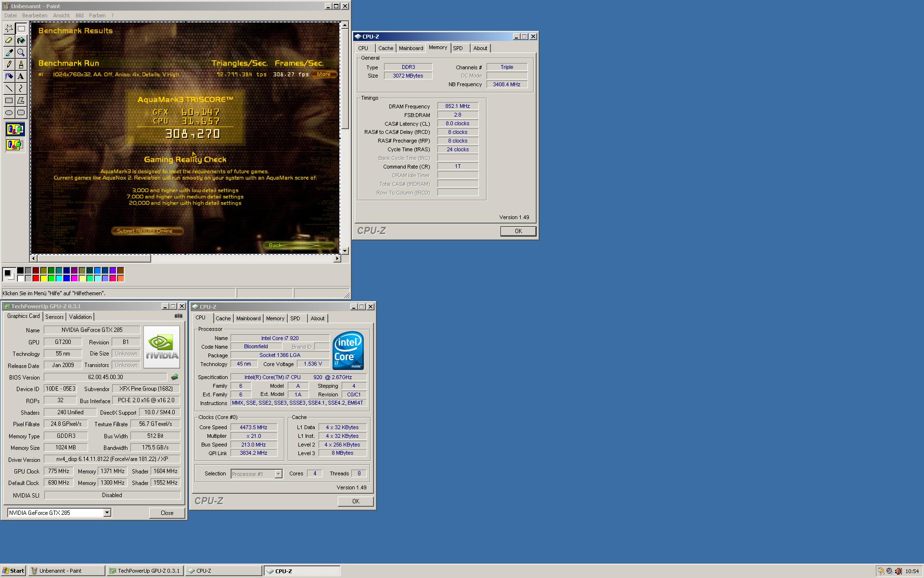This screenshot has width=924, height=578.
Task: Choose the Eraser tool in Paint
Action: 9,40
